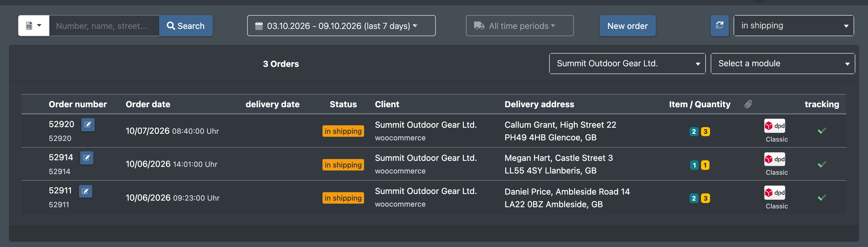Image resolution: width=868 pixels, height=247 pixels.
Task: Click the 'Order number' column header
Action: tap(78, 104)
